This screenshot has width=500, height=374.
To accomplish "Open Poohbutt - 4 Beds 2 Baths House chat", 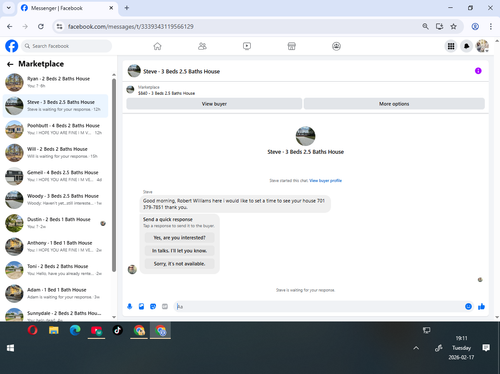I will click(x=55, y=129).
